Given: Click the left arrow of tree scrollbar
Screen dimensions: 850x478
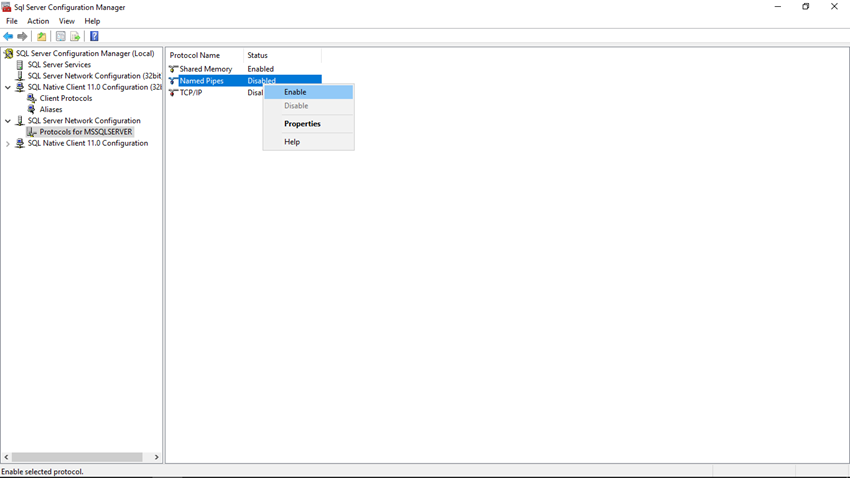Looking at the screenshot, I should point(7,457).
